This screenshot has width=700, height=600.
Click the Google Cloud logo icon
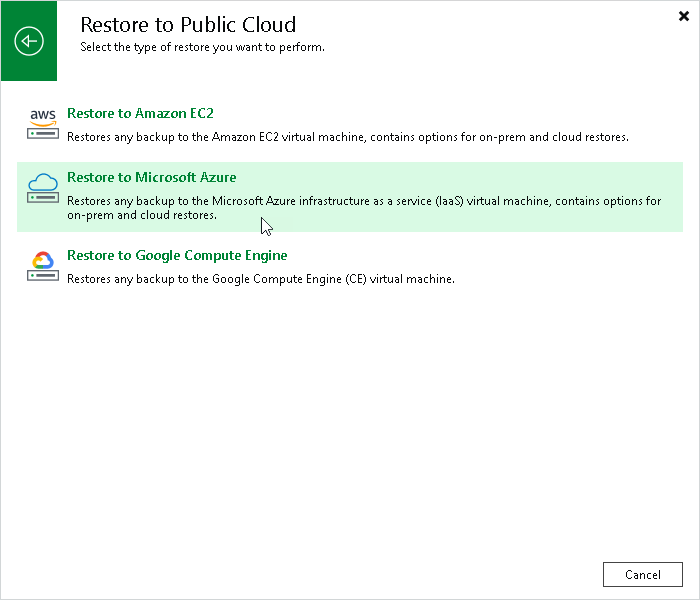(43, 260)
